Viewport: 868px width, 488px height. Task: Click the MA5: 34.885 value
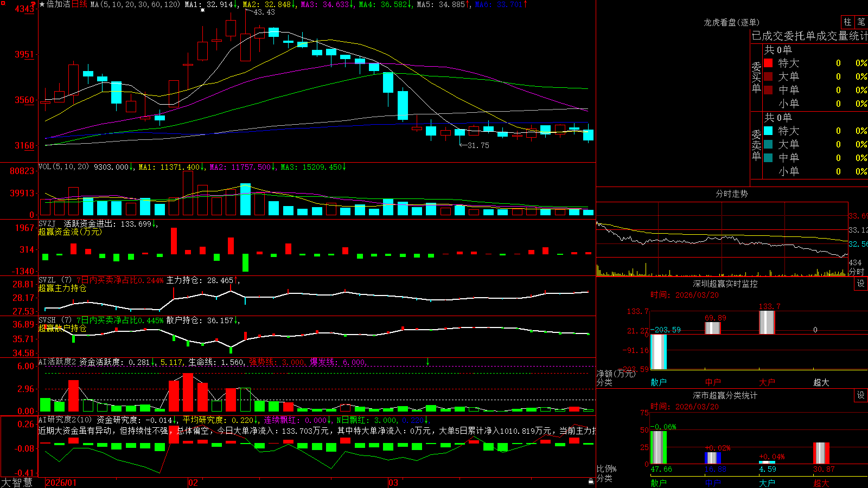[x=442, y=4]
